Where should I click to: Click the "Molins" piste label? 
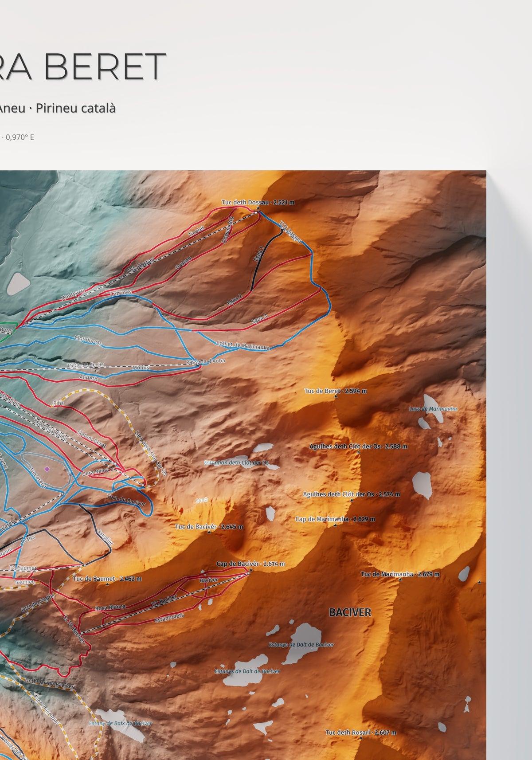pyautogui.click(x=141, y=368)
